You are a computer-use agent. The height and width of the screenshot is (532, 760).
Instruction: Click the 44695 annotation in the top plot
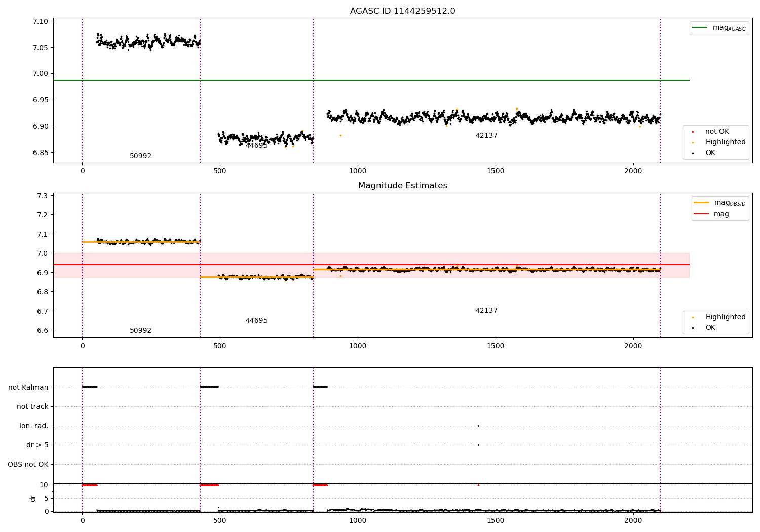click(256, 145)
